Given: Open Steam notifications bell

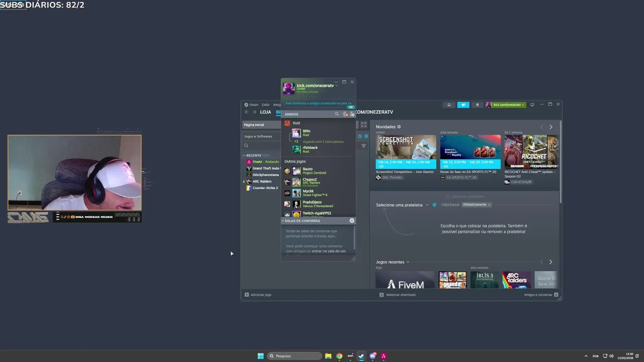Looking at the screenshot, I should coord(477,105).
